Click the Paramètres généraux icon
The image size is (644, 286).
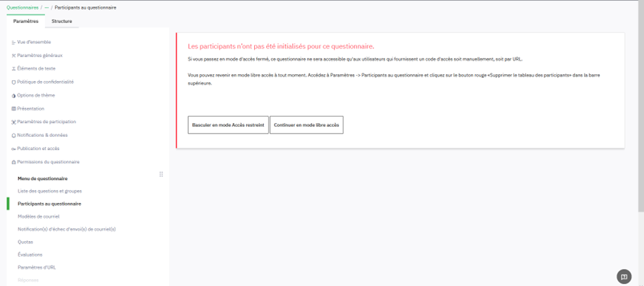coord(14,55)
